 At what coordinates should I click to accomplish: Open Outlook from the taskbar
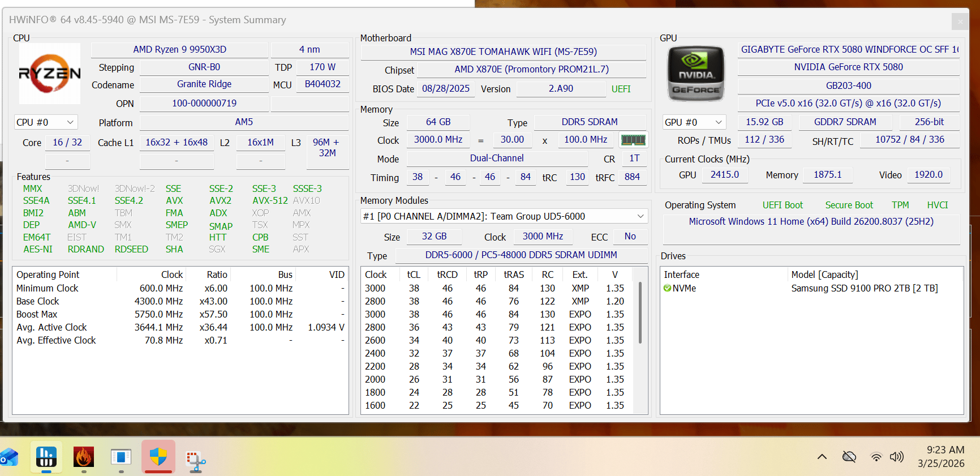coord(8,457)
